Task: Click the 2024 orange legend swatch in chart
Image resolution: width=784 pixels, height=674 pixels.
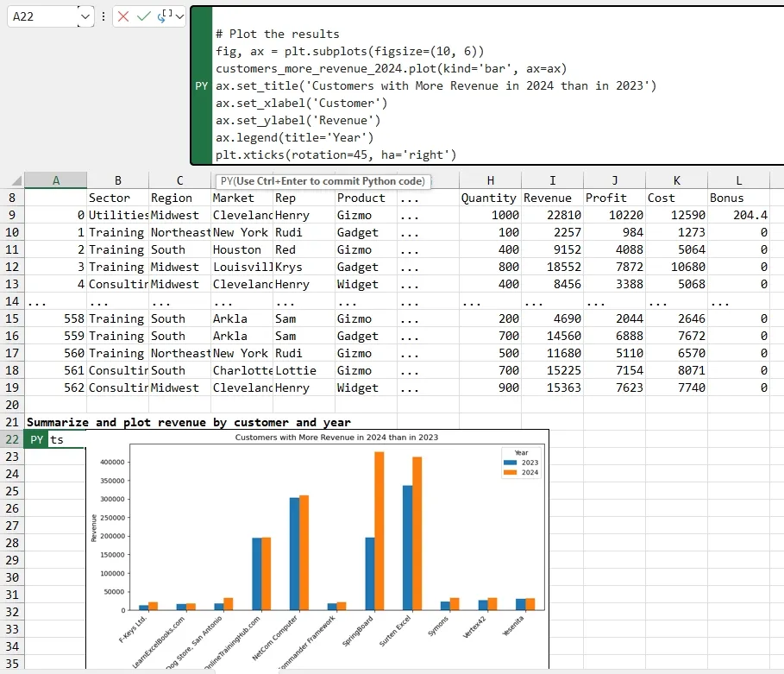Action: point(510,472)
